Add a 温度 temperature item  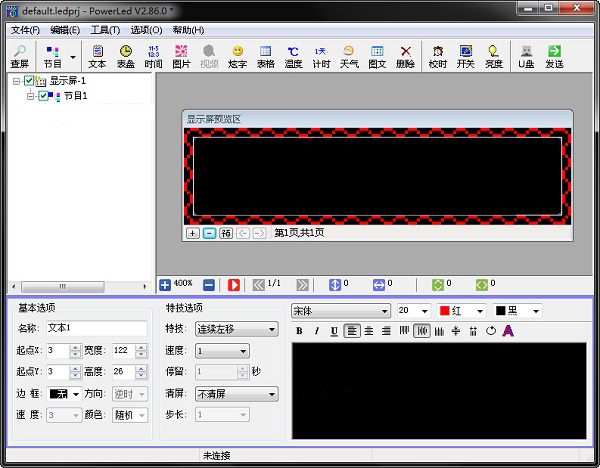pos(293,57)
